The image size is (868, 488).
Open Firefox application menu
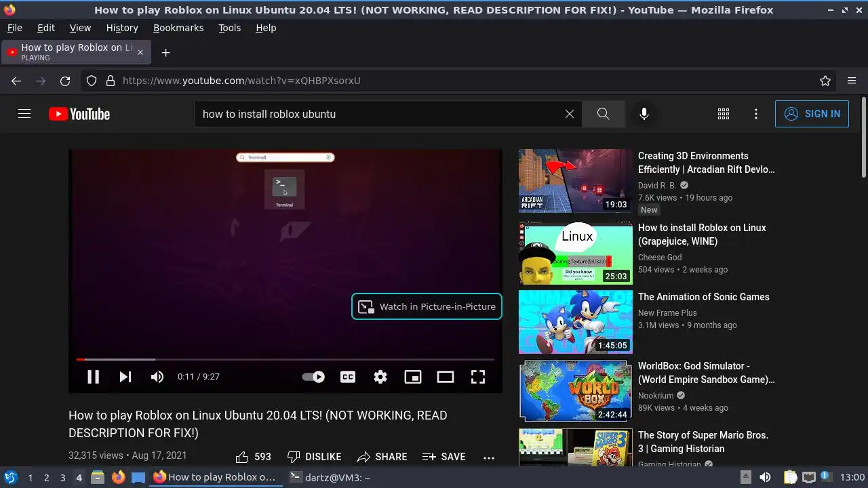pyautogui.click(x=852, y=81)
